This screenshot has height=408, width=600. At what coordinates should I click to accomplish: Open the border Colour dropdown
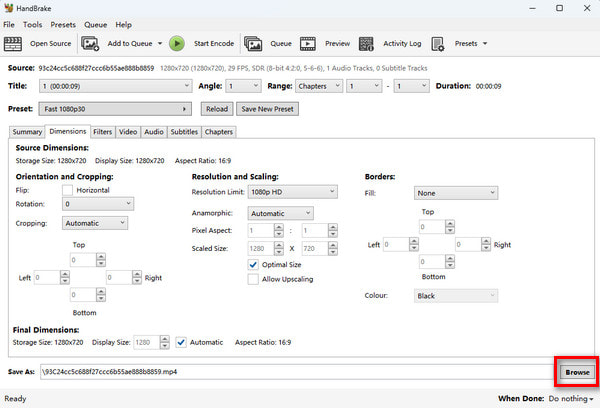pyautogui.click(x=456, y=296)
